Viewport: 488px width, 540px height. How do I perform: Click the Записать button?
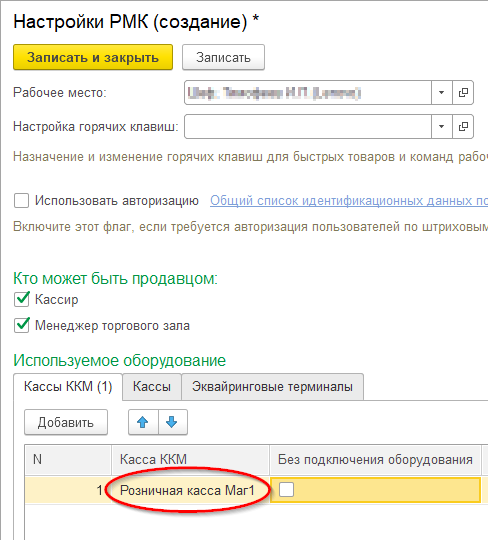(223, 57)
